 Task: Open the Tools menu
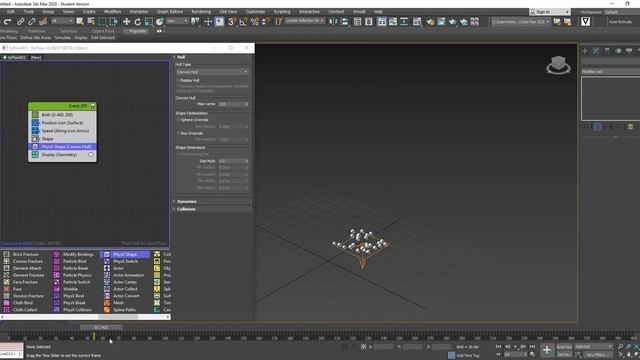tap(29, 12)
